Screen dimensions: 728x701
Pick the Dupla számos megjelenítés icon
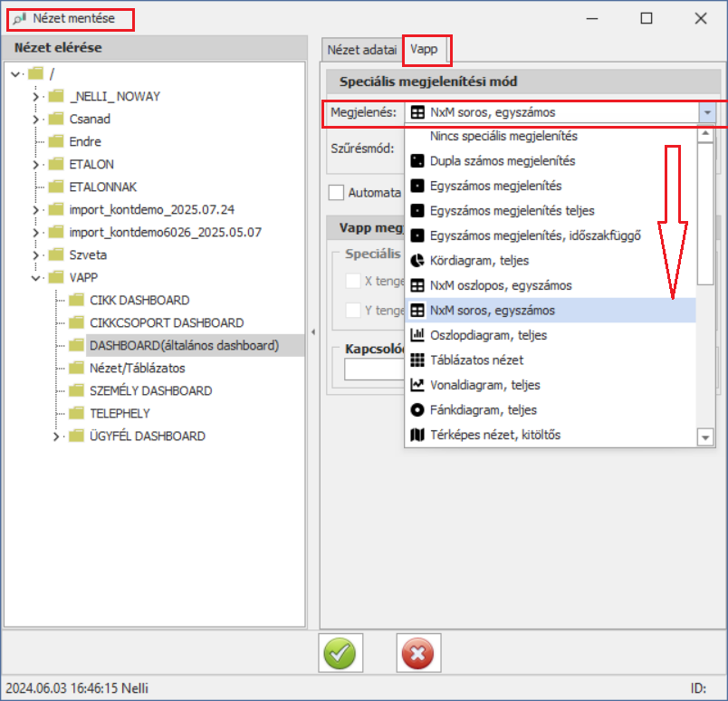[417, 161]
